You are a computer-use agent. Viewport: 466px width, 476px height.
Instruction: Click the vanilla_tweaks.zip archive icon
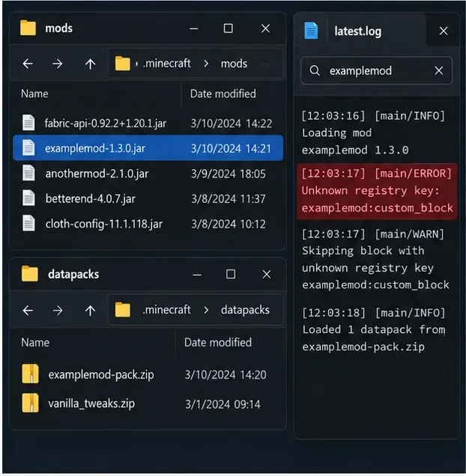click(30, 403)
